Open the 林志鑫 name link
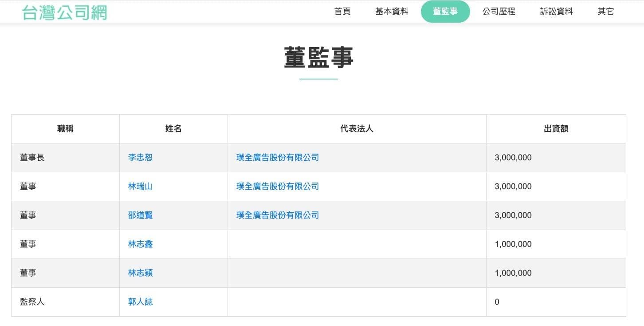644x326 pixels. 140,244
